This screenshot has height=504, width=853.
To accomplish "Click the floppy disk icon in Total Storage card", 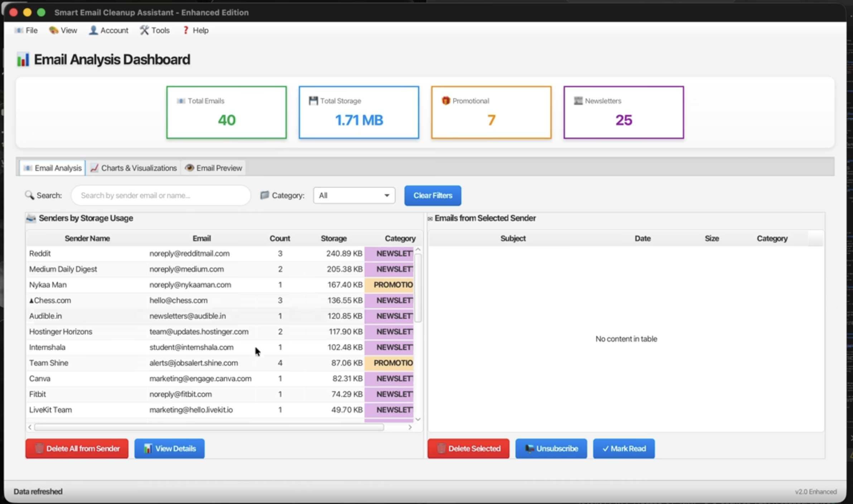I will pyautogui.click(x=313, y=101).
